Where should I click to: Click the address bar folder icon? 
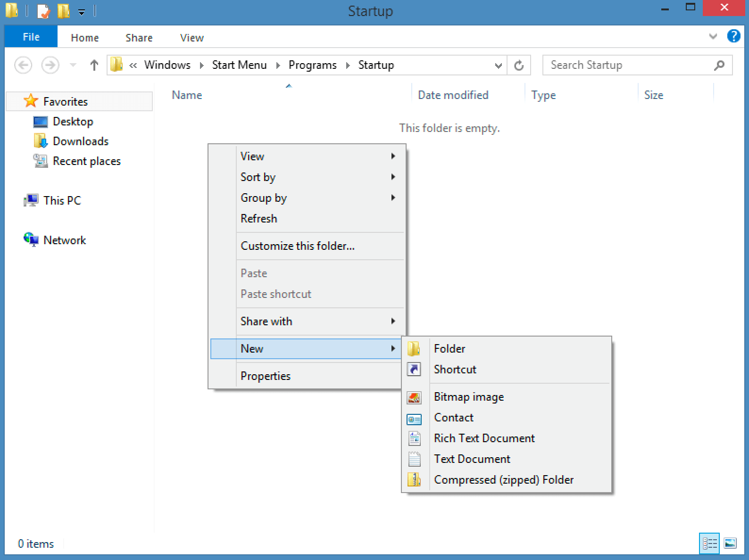point(117,65)
